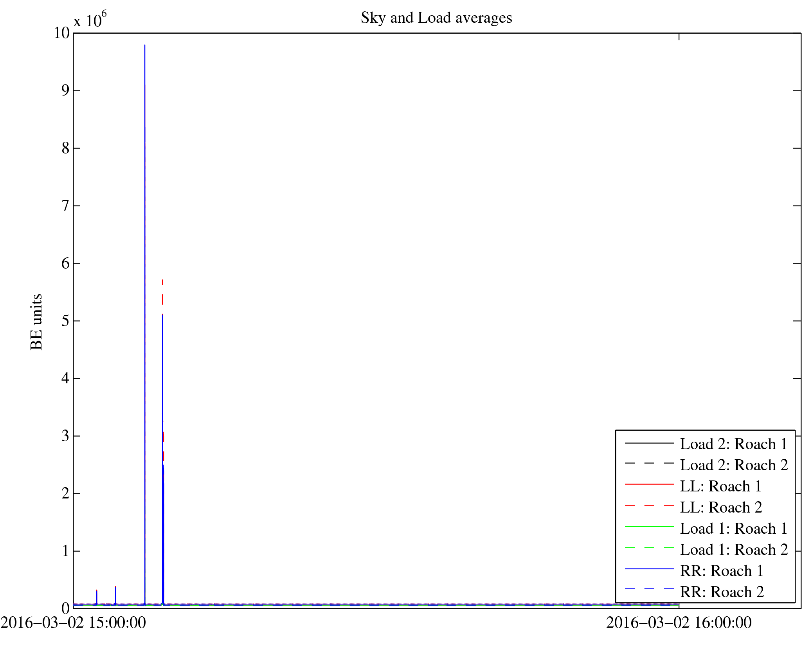Click the 'Load 1: Roach 1' legend entry
812x659 pixels.
pos(733,528)
